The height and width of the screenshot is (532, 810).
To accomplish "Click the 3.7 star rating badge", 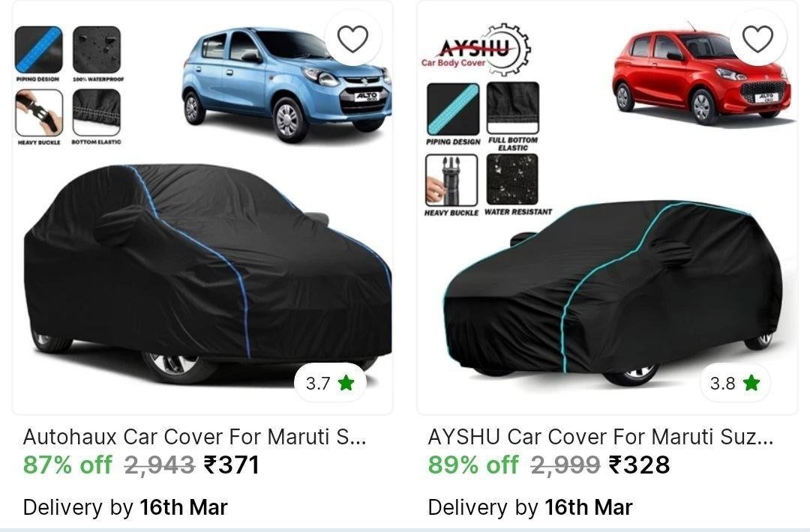I will [330, 383].
